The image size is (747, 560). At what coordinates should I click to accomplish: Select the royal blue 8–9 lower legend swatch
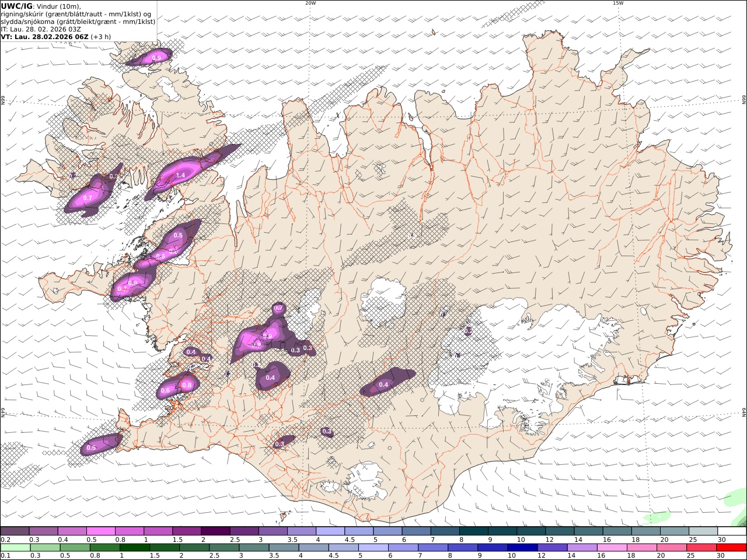462,547
